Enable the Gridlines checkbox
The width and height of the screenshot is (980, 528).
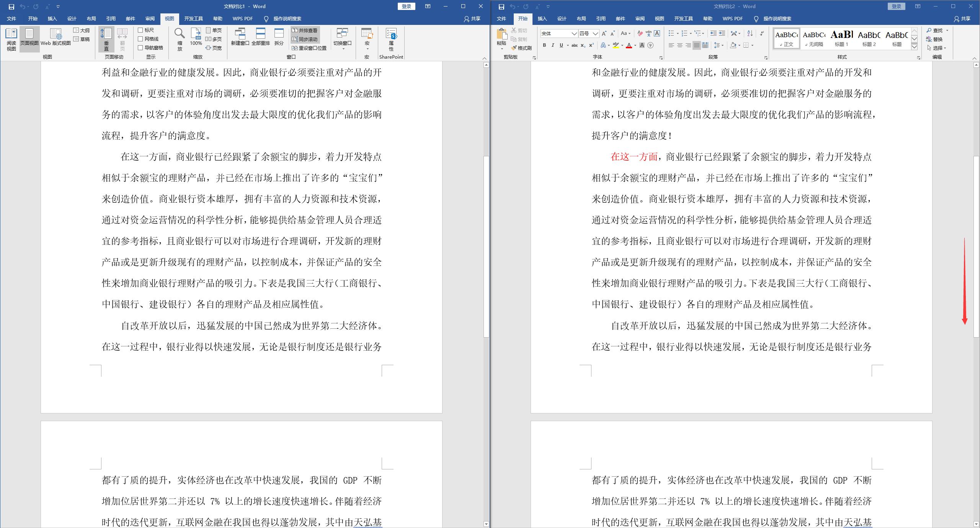[141, 39]
